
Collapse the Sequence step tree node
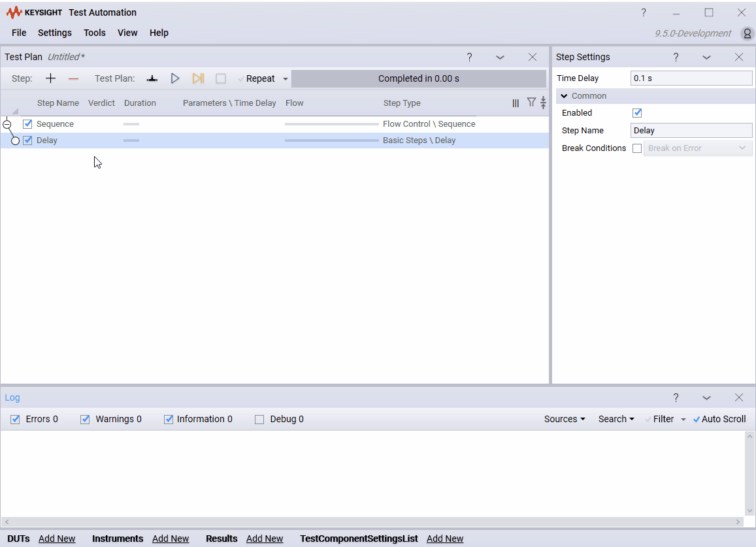(x=7, y=124)
